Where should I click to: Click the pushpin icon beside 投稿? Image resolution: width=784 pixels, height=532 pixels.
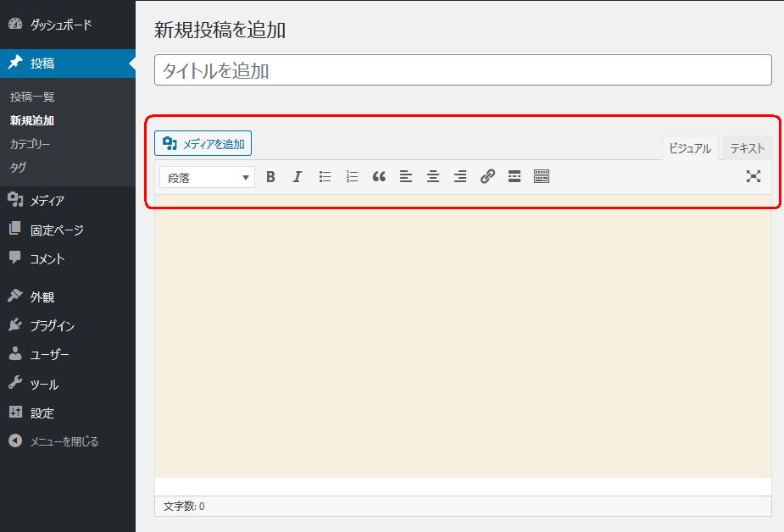[x=15, y=62]
